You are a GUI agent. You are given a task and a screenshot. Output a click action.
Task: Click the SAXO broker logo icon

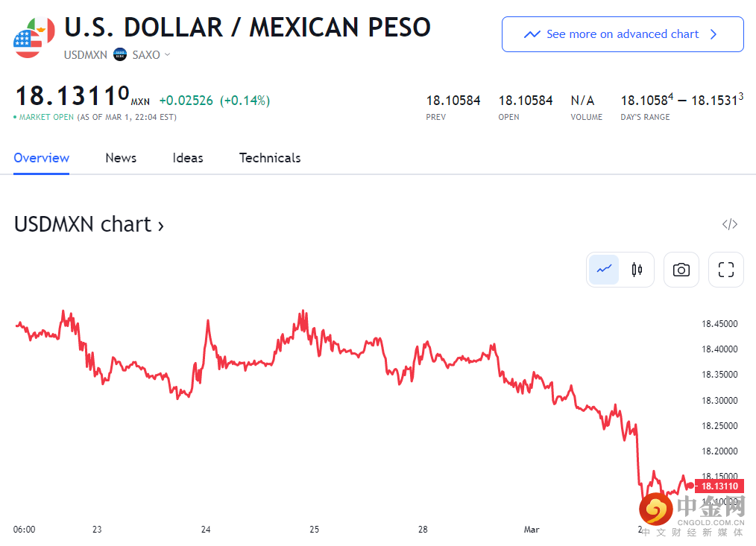click(x=120, y=54)
